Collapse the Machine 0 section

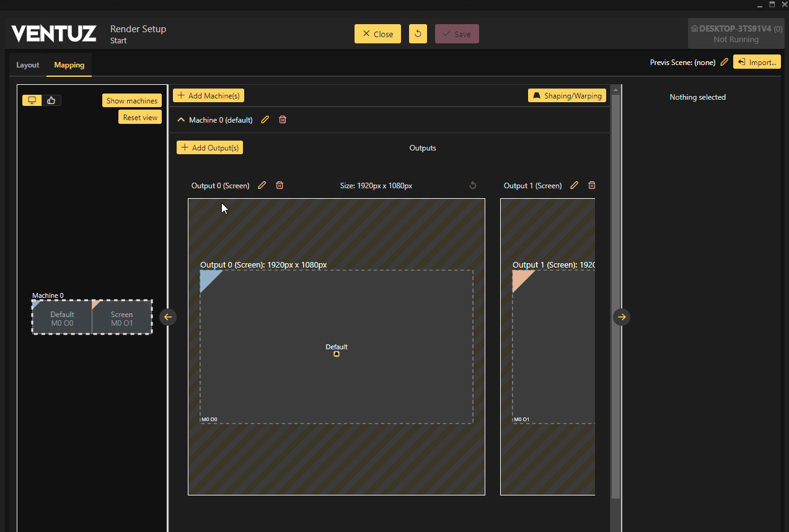[x=181, y=120]
